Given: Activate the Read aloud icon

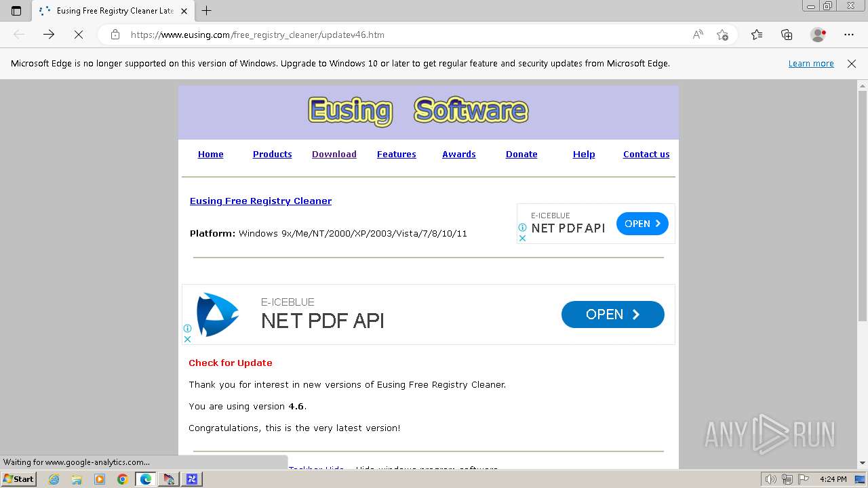Looking at the screenshot, I should coord(698,35).
